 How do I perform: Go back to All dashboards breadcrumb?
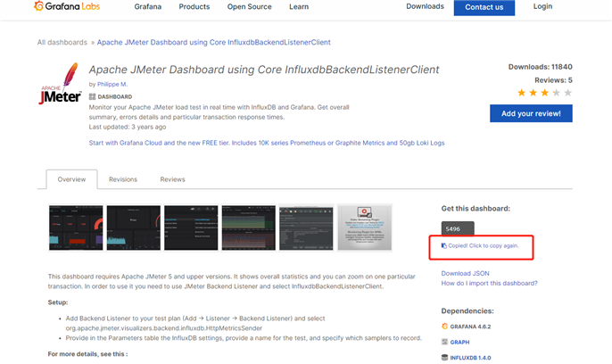point(62,42)
